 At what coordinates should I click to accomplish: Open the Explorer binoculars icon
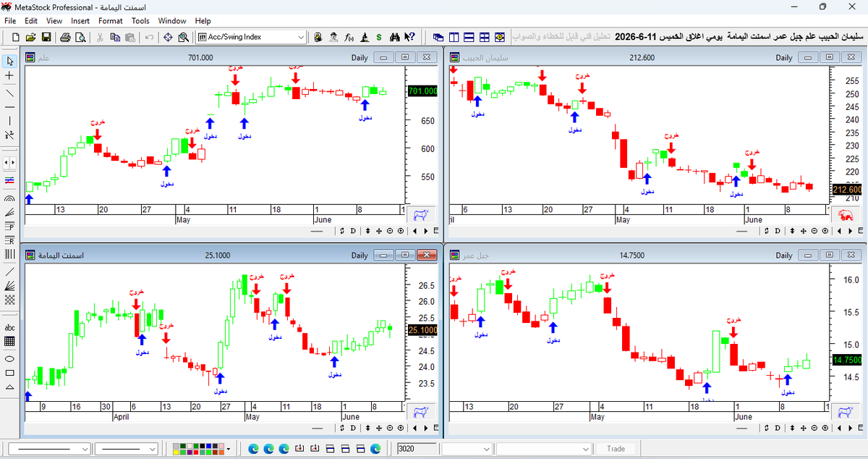[x=395, y=37]
